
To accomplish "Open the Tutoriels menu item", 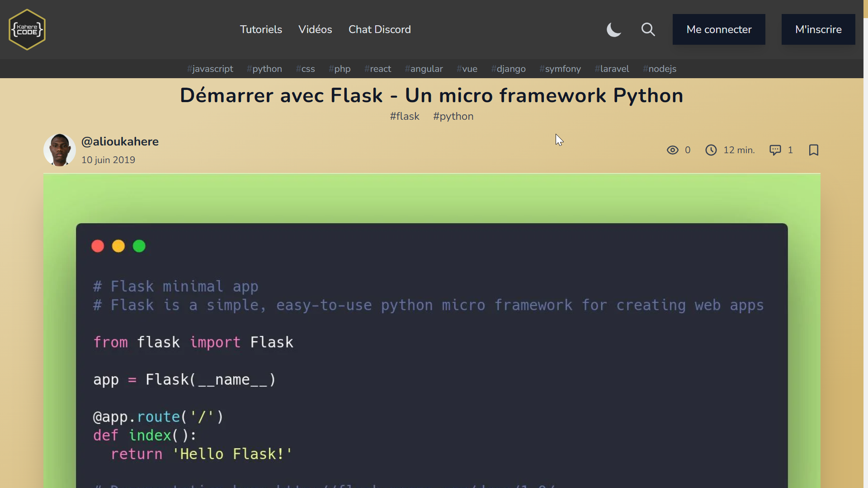I will (261, 29).
